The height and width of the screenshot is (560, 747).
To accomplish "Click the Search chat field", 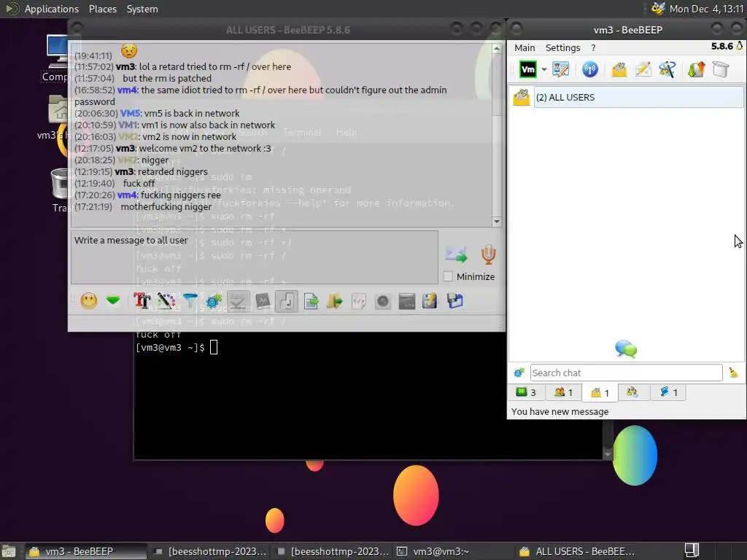I will (626, 373).
